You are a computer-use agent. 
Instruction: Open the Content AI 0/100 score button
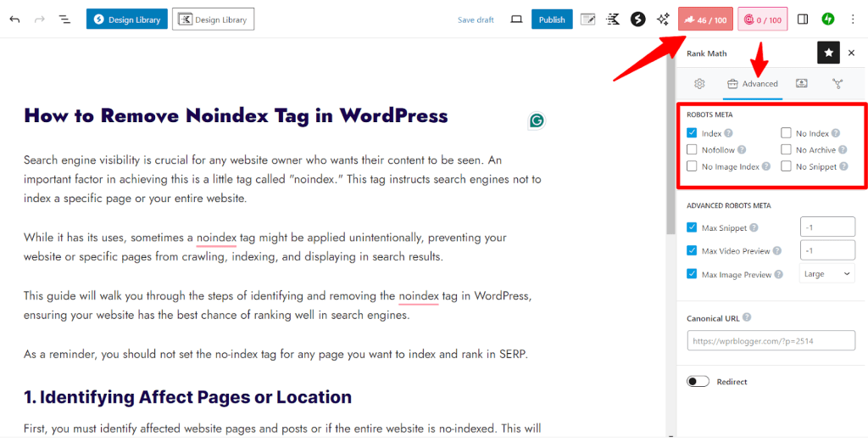click(762, 20)
